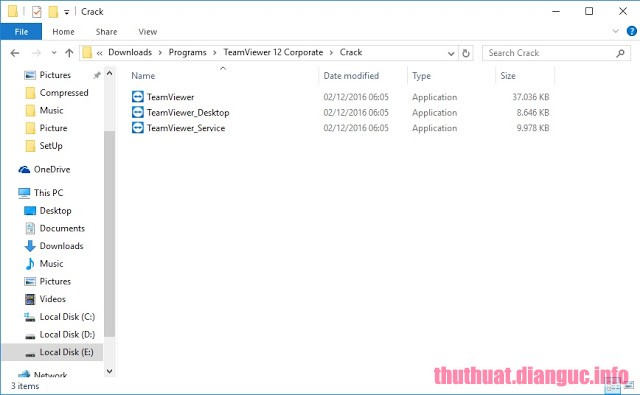The image size is (640, 395).
Task: Expand the address bar history dropdown
Action: pyautogui.click(x=451, y=53)
